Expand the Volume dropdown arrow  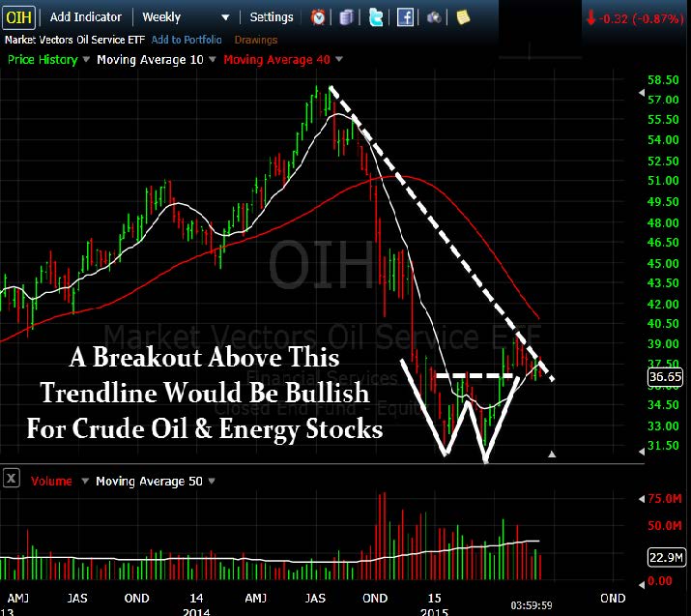(x=85, y=481)
